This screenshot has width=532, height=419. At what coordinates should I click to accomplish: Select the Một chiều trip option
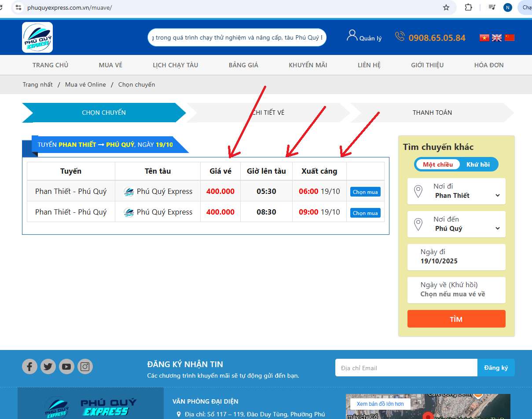tap(438, 164)
